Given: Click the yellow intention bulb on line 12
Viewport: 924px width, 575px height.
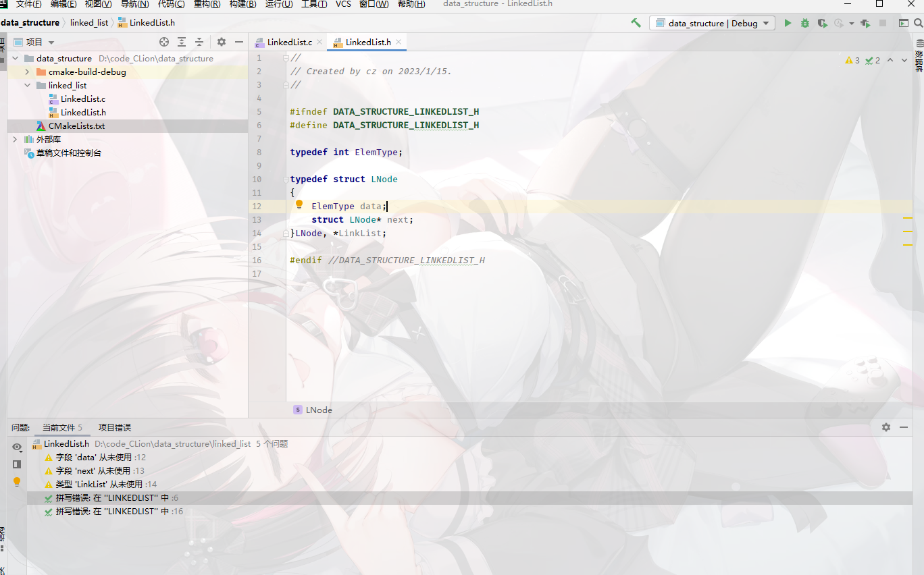Looking at the screenshot, I should [x=299, y=205].
